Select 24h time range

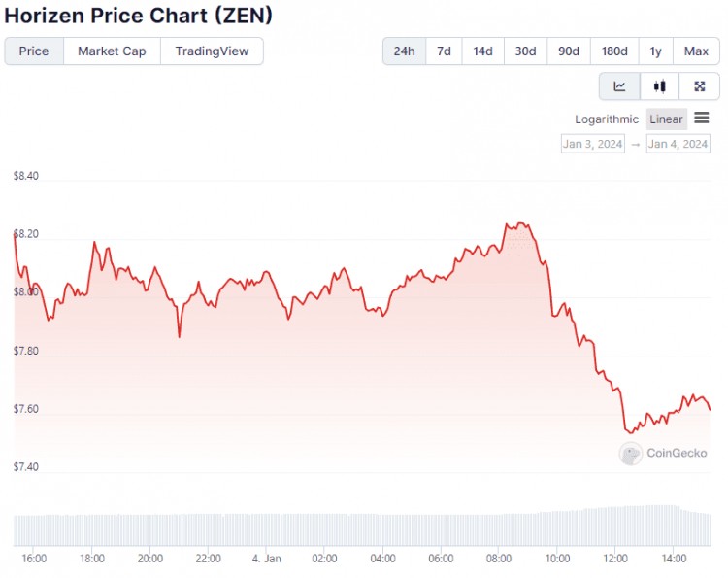[404, 51]
